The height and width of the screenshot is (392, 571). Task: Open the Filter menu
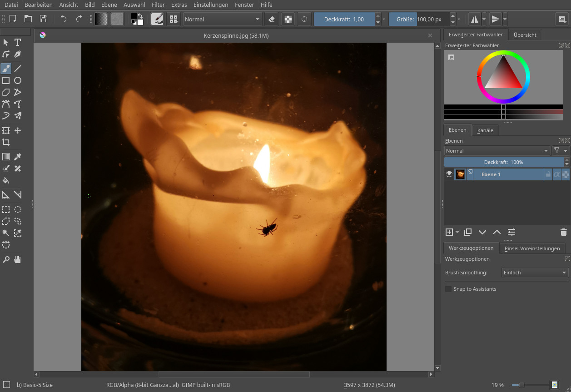158,5
